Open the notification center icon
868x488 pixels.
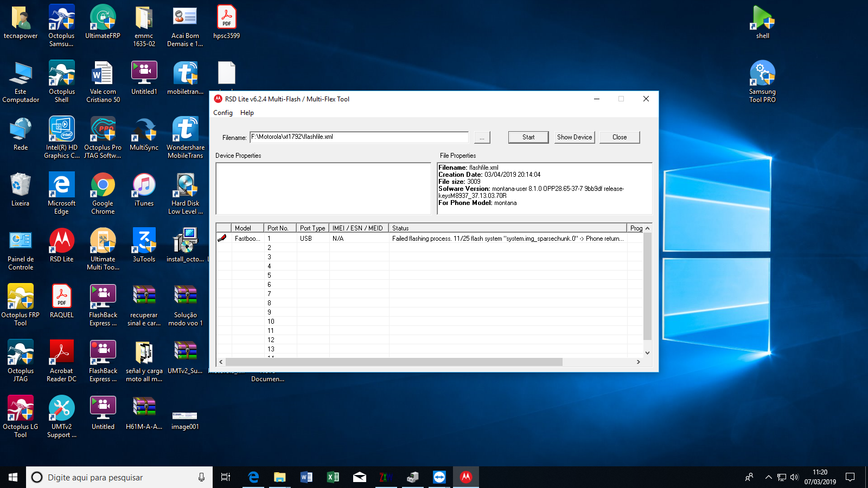click(x=850, y=477)
